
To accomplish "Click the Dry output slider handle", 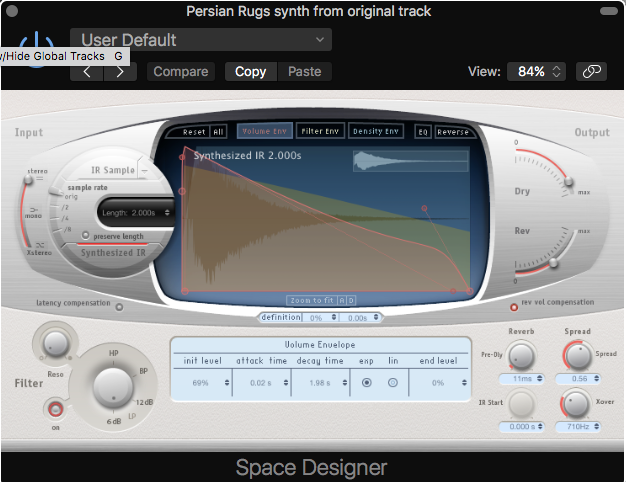I will pos(568,182).
